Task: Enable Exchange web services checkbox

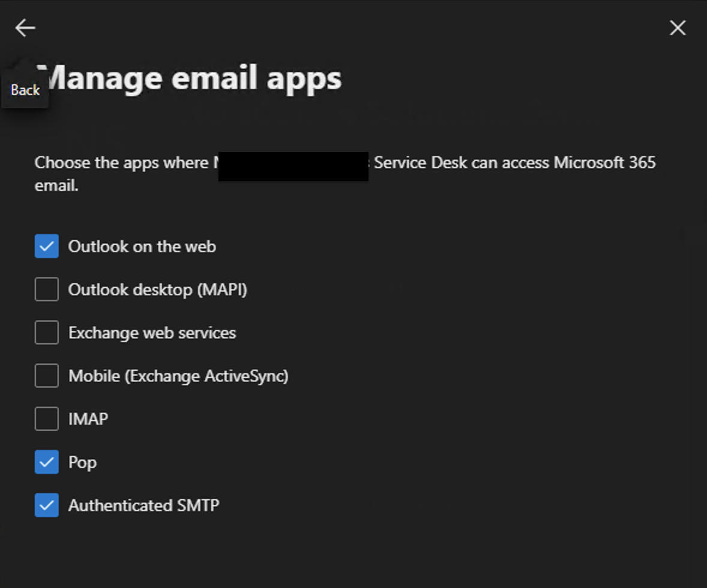Action: click(46, 332)
